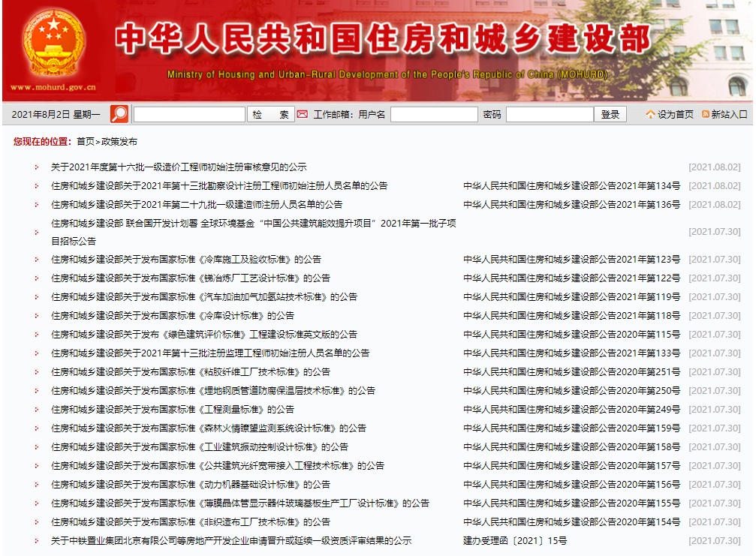
Task: Click document number 2020年第155号
Action: click(571, 504)
